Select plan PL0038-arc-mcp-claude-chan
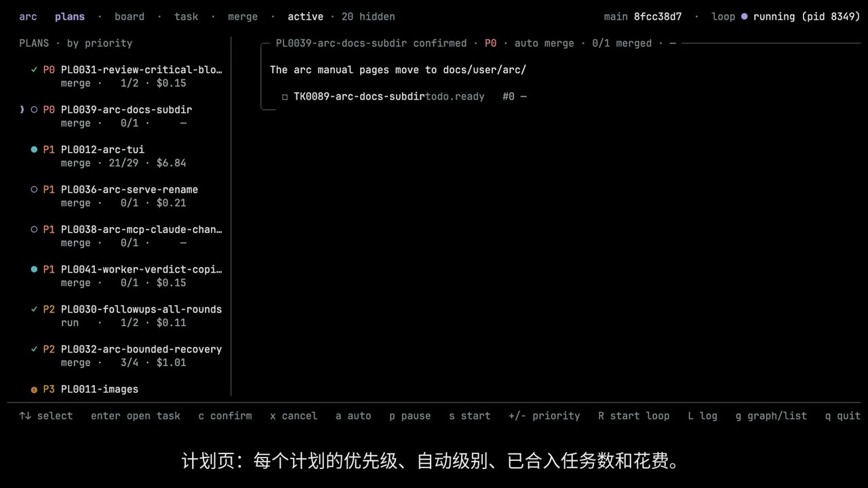Image resolution: width=868 pixels, height=488 pixels. [x=141, y=230]
